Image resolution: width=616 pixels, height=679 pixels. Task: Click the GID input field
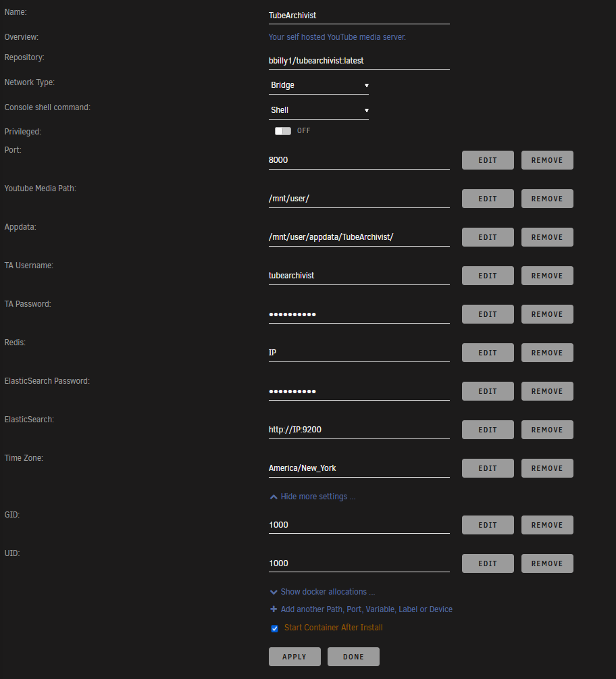pos(359,525)
